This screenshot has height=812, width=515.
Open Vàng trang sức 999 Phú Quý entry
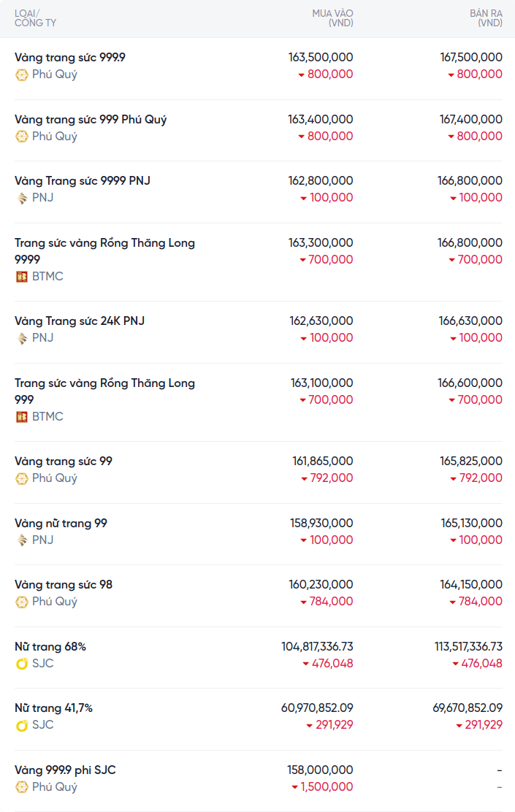click(x=91, y=120)
